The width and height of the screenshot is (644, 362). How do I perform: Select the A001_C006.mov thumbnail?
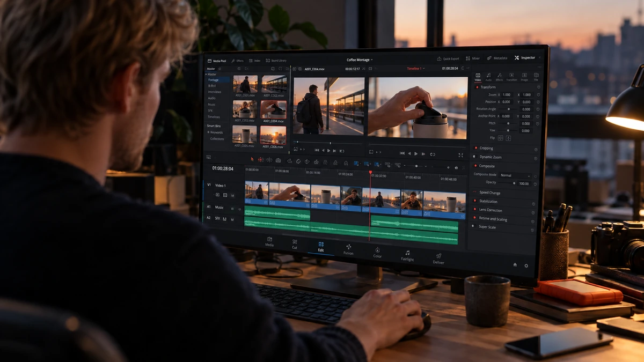pyautogui.click(x=273, y=135)
